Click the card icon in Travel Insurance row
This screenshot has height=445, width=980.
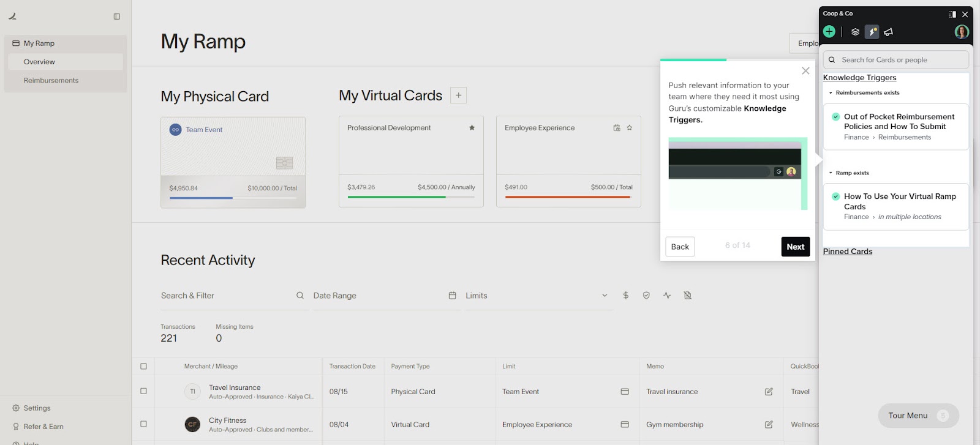click(x=625, y=392)
